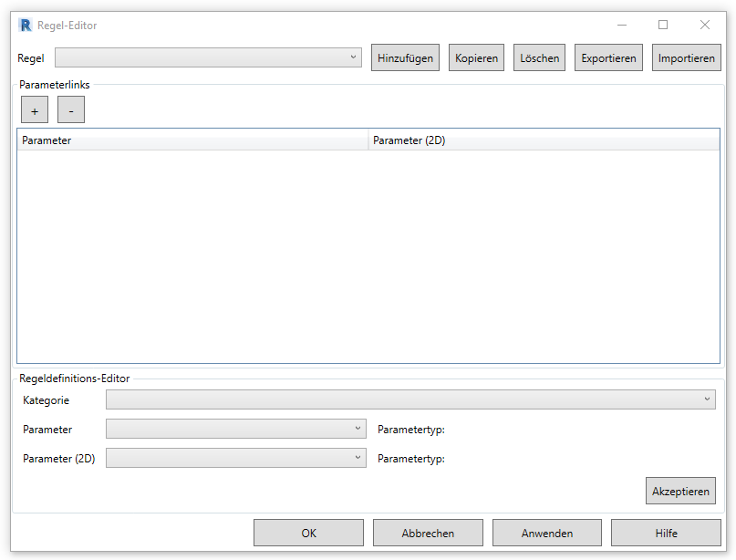The width and height of the screenshot is (736, 560).
Task: Click the Anwenden button
Action: point(547,534)
